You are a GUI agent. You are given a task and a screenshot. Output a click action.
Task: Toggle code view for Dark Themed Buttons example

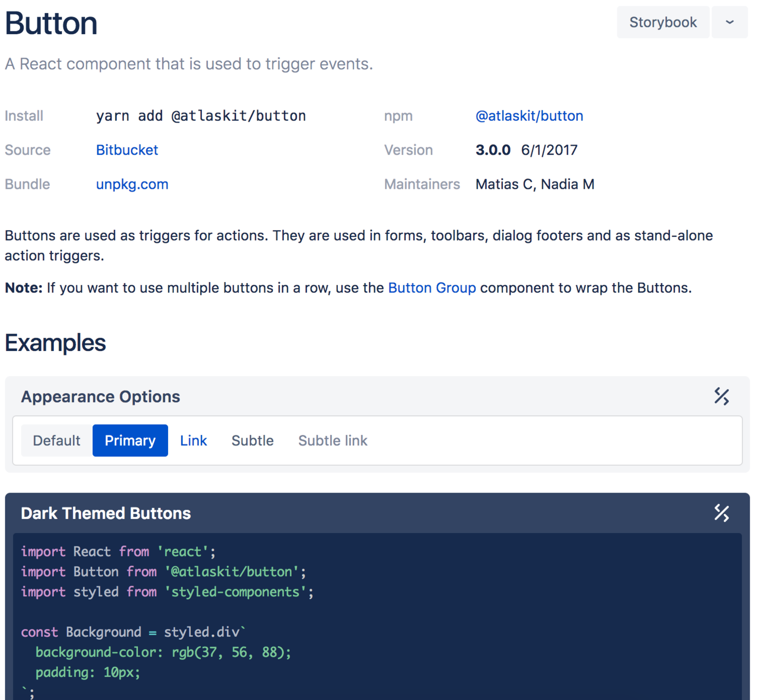[x=721, y=513]
